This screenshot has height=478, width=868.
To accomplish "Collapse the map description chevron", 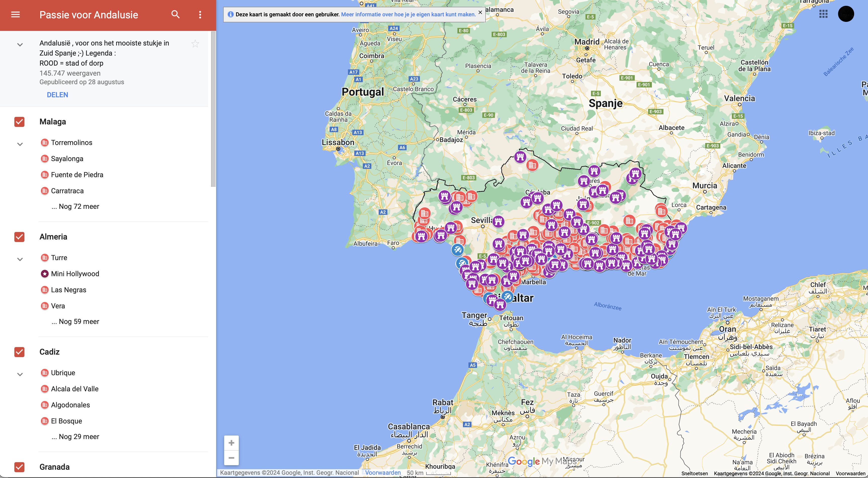I will pyautogui.click(x=20, y=45).
